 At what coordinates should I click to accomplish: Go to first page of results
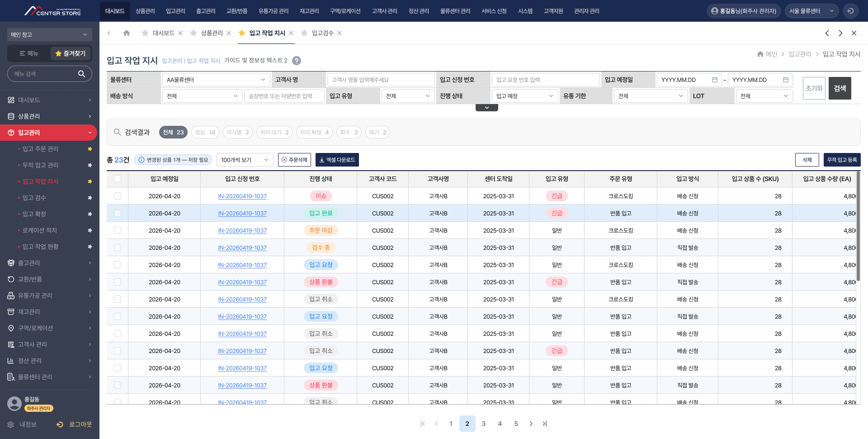click(x=423, y=424)
